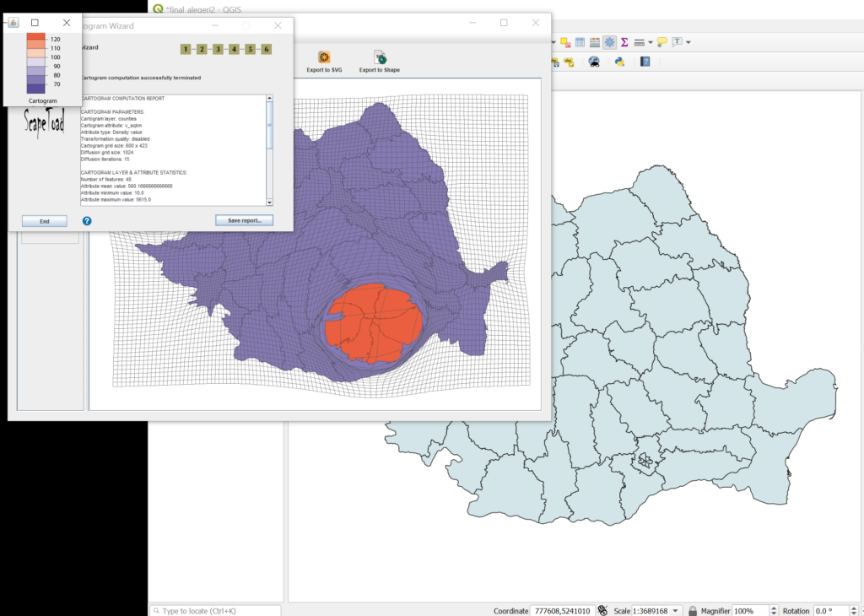Click the End button in wizard
The image size is (864, 616).
coord(45,221)
